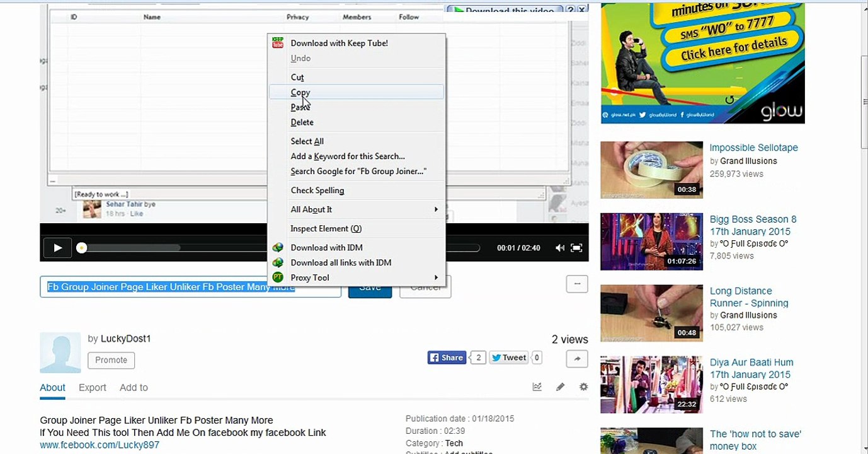The image size is (868, 454).
Task: Click Download with IDM menu entry
Action: 357,247
